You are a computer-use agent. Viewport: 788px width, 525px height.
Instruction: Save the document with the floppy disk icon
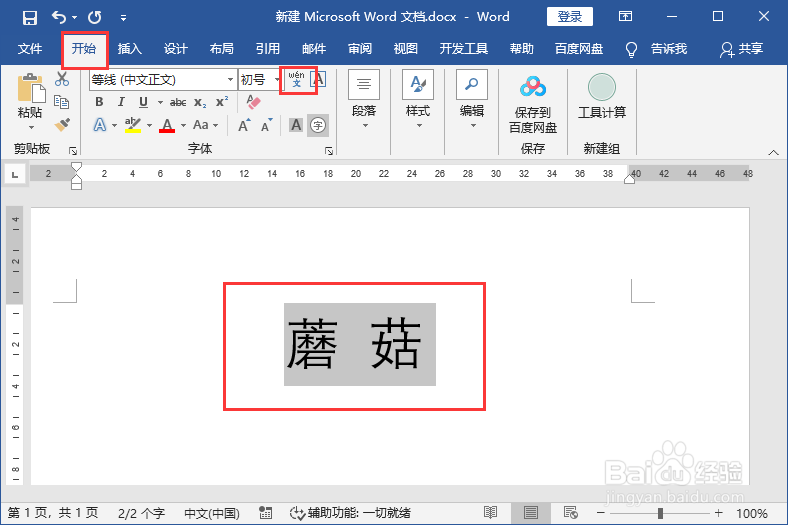pos(30,18)
